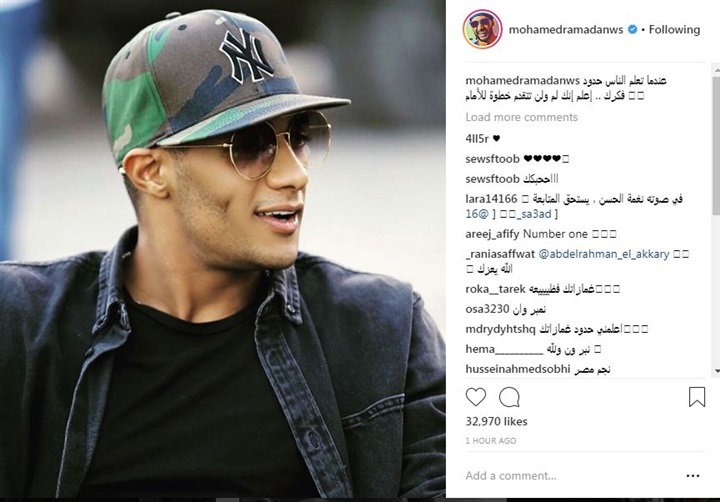720x502 pixels.
Task: Open lara14166 commenter profile
Action: tap(491, 199)
